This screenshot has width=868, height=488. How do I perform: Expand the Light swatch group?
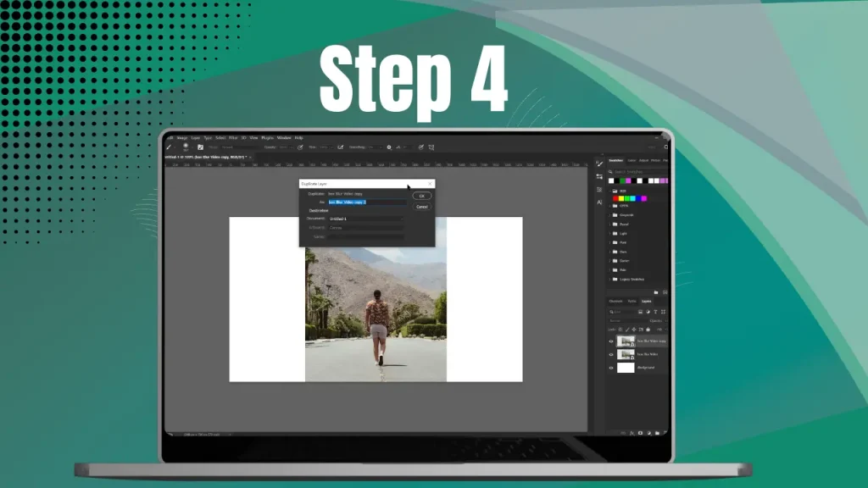coord(610,234)
